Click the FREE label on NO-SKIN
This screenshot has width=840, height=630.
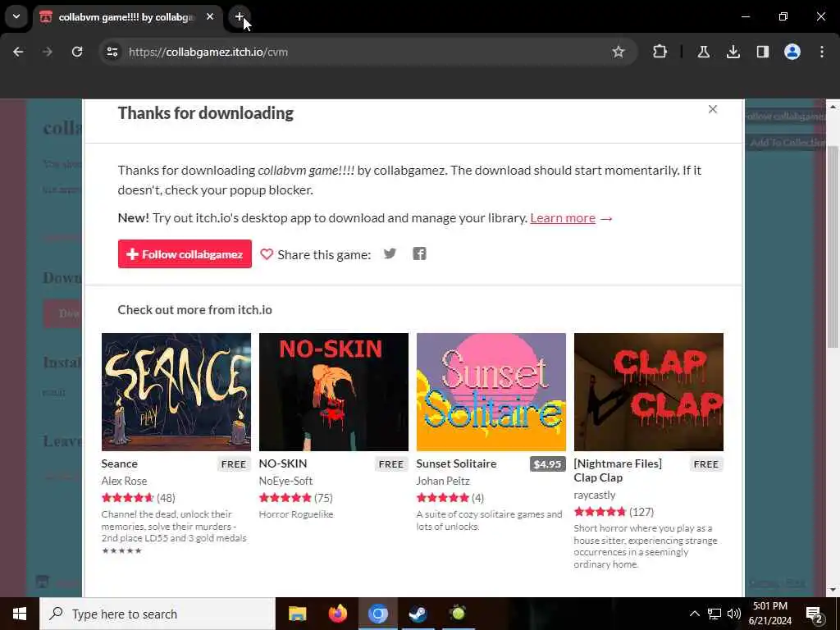tap(391, 464)
